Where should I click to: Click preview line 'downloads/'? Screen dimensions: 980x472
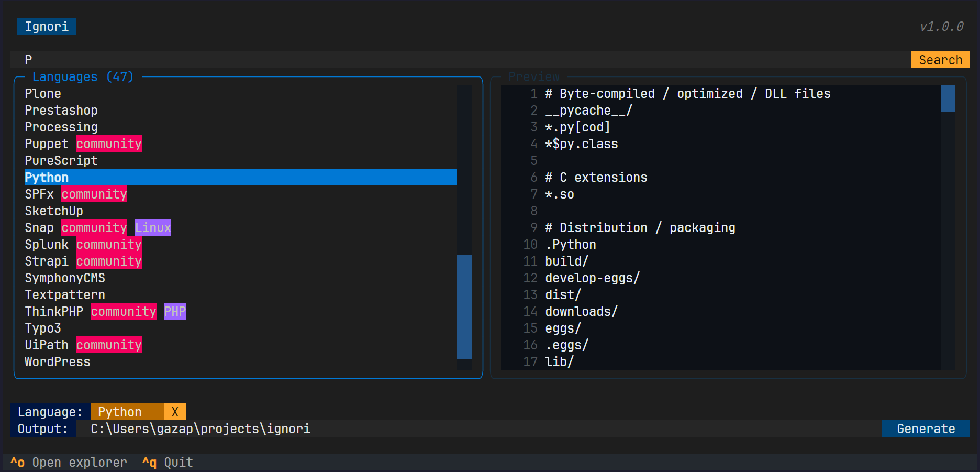click(581, 311)
